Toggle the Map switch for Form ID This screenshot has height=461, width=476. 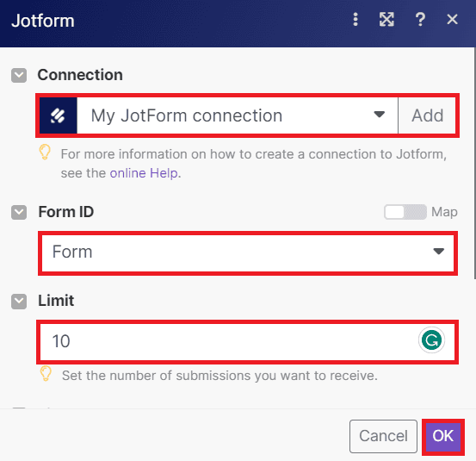(405, 212)
